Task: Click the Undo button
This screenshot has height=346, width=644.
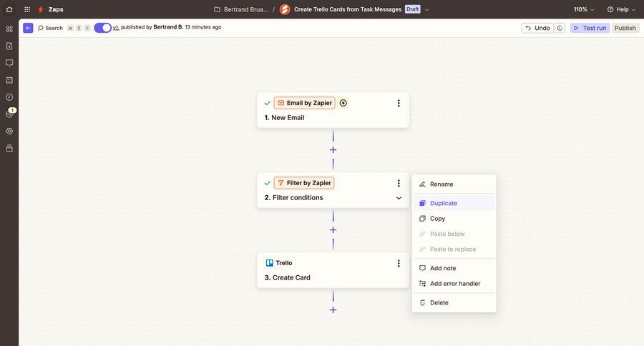Action: click(537, 28)
